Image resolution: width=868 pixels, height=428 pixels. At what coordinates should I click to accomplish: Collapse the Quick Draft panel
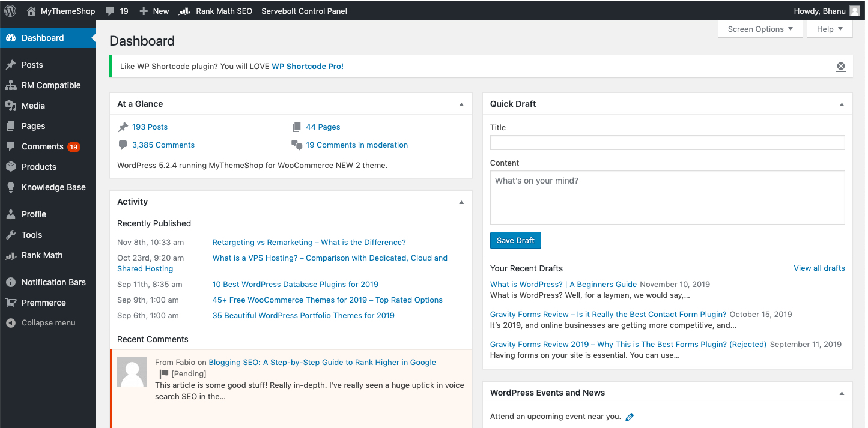pos(842,104)
